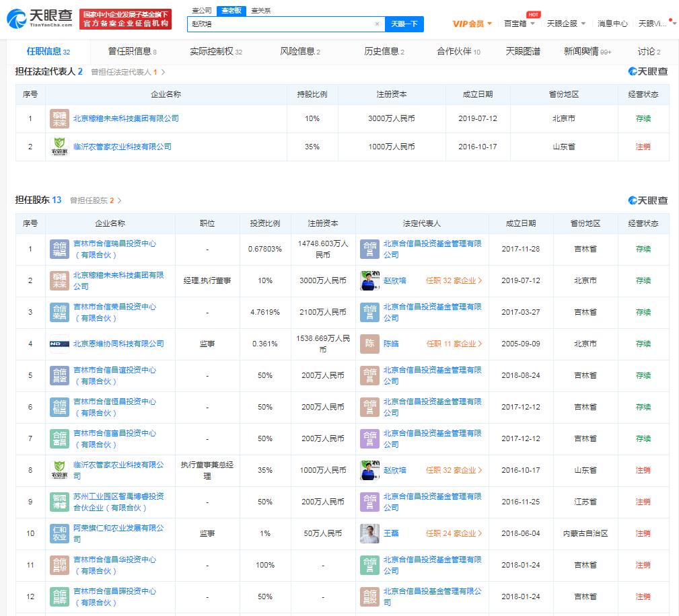The width and height of the screenshot is (679, 616).
Task: Open 任职 32 家企业 in shareholder row 8
Action: (x=454, y=471)
